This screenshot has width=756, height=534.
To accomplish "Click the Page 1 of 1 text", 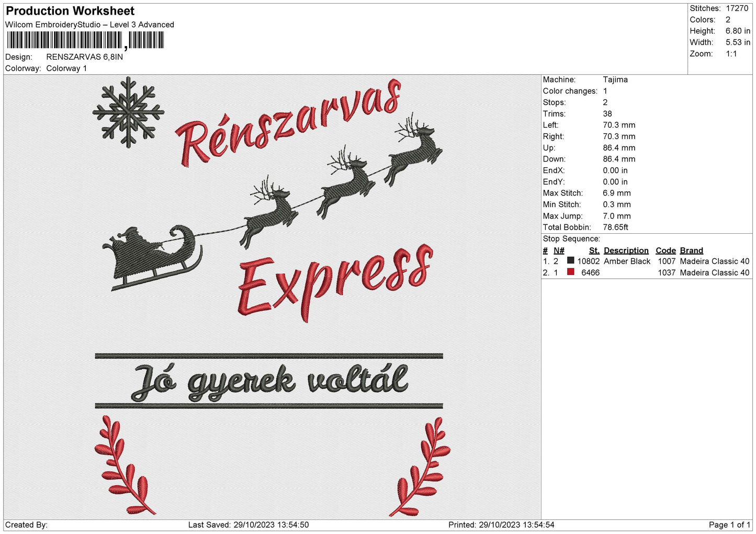I will 729,525.
